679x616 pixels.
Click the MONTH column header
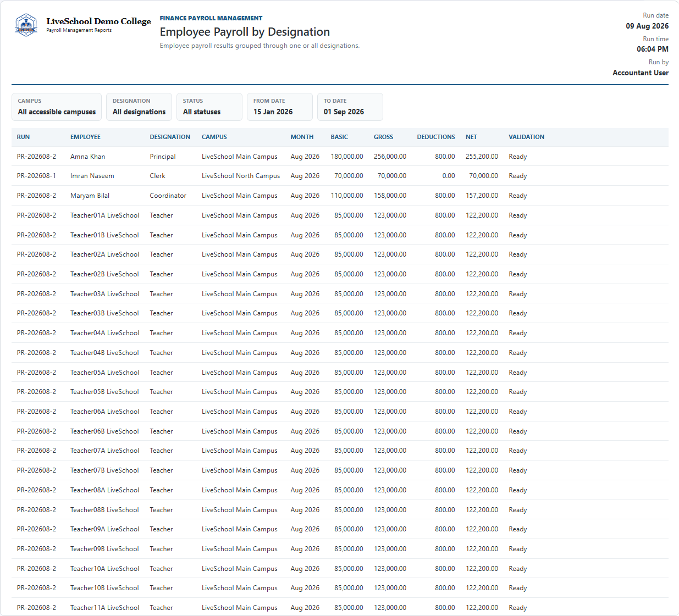pyautogui.click(x=302, y=137)
